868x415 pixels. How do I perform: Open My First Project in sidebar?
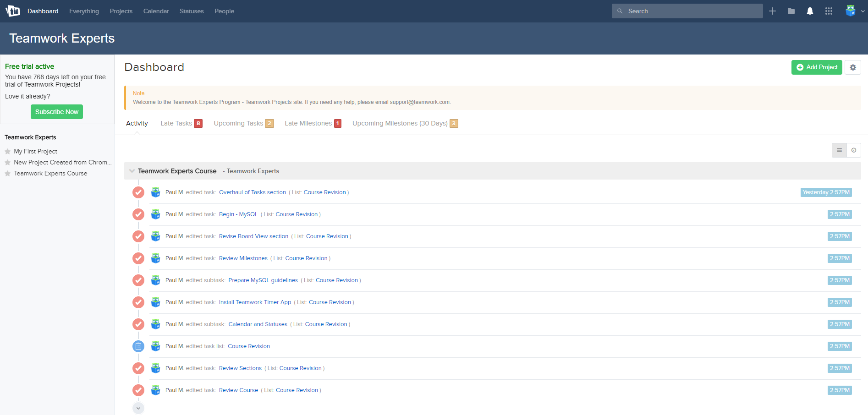[x=35, y=151]
